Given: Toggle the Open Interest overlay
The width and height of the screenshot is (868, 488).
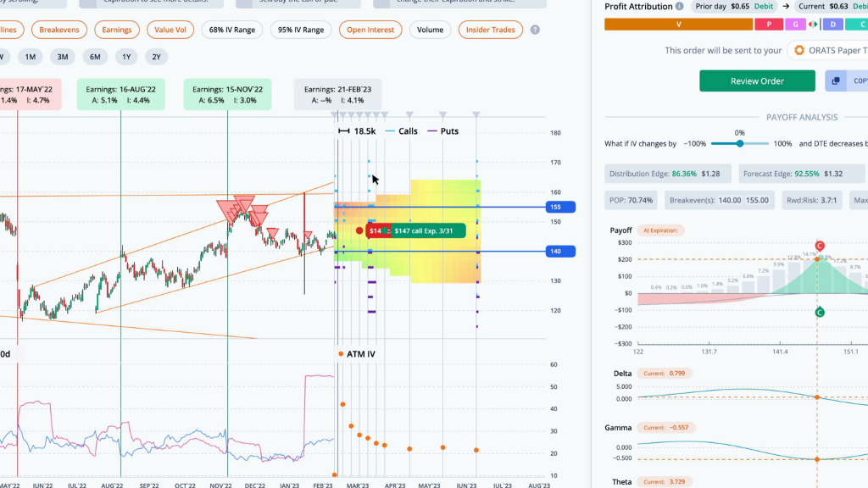Looking at the screenshot, I should point(370,30).
